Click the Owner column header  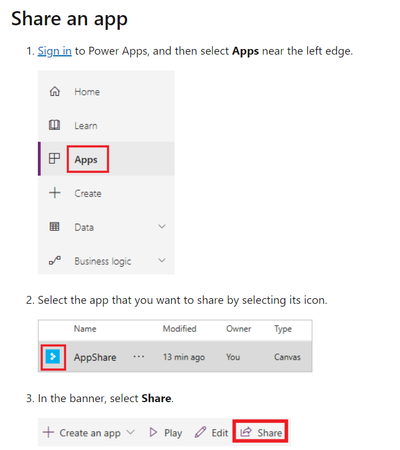[238, 329]
